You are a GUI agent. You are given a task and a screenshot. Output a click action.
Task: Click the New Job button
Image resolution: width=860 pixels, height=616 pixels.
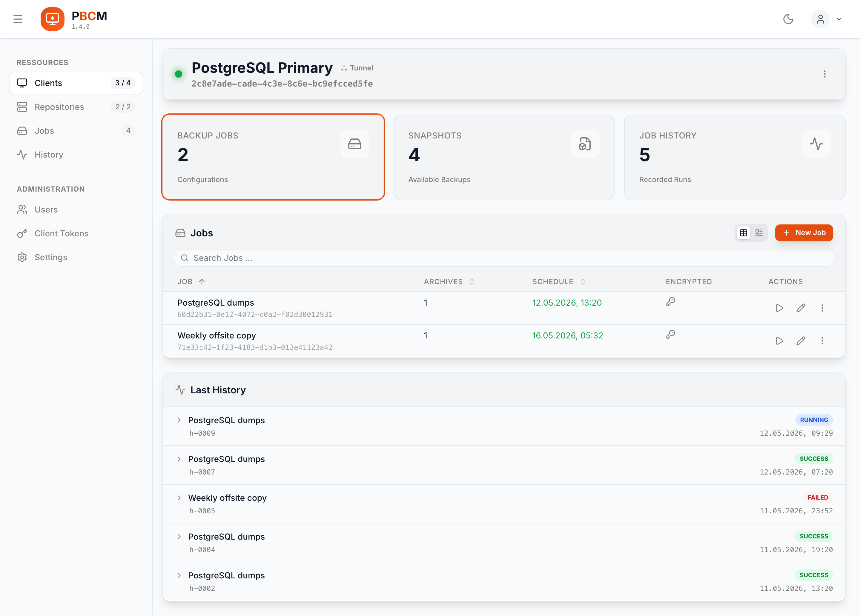click(x=804, y=233)
